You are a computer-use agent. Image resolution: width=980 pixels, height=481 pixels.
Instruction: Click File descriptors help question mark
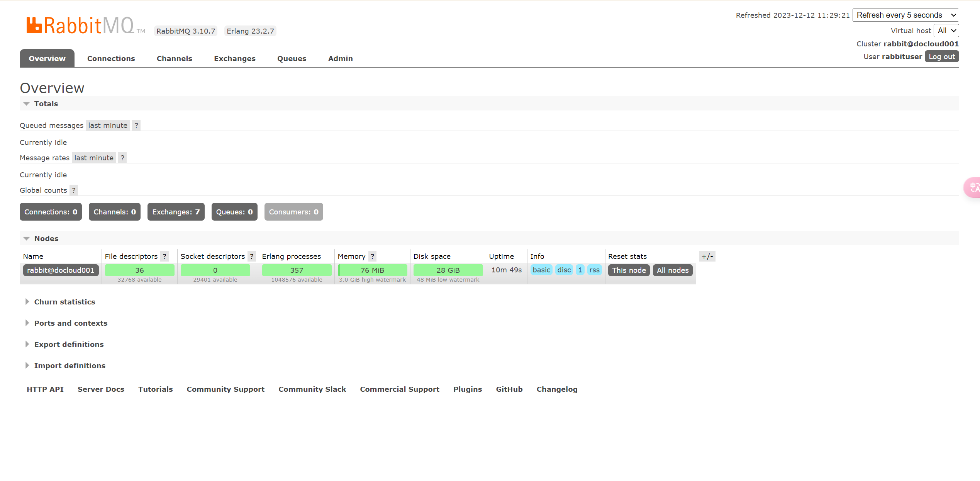(x=164, y=256)
